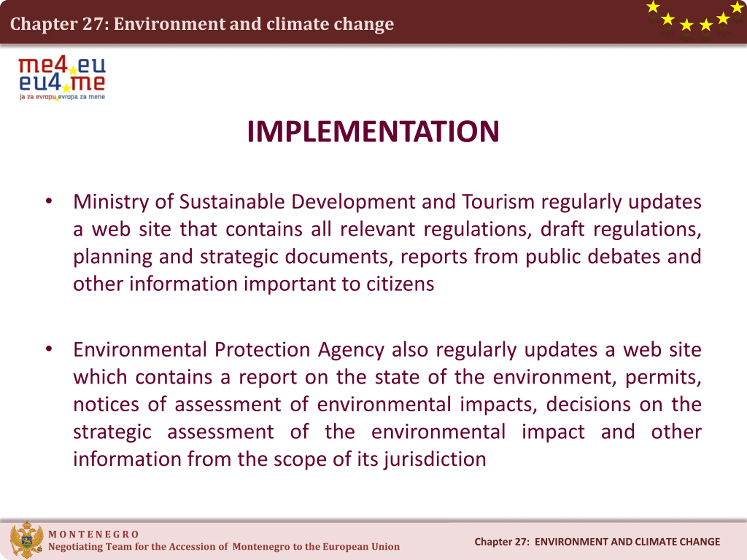Click the line 'other information important to citizens'
The height and width of the screenshot is (560, 747).
pos(254,284)
